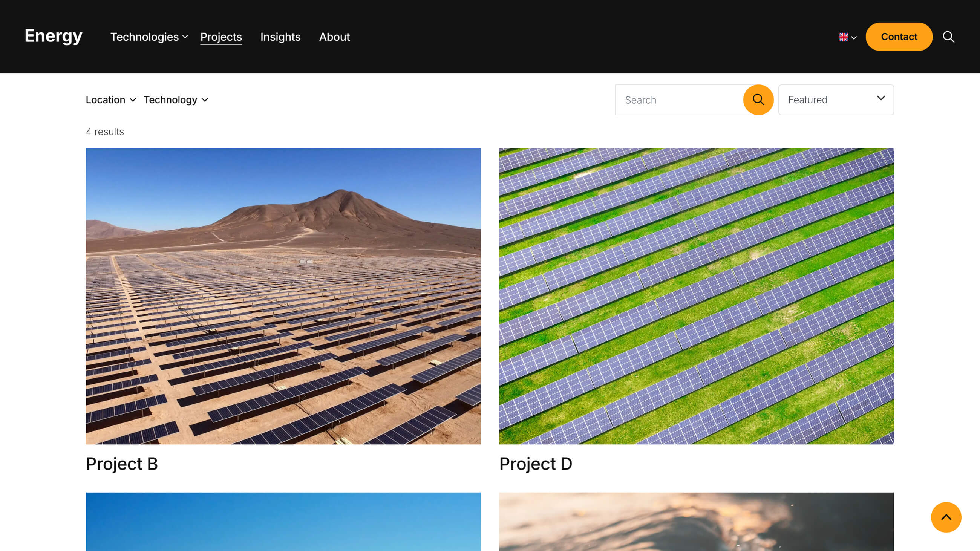Click the UK flag language icon
980x551 pixels.
click(x=844, y=37)
